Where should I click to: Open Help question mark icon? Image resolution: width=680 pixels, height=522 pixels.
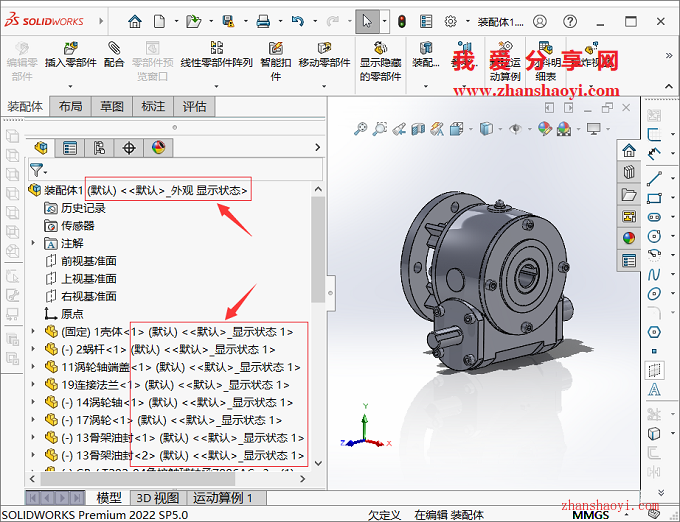[570, 21]
